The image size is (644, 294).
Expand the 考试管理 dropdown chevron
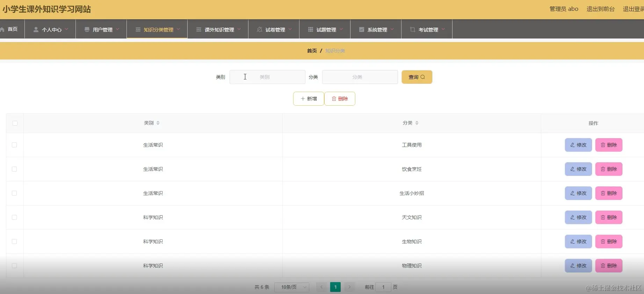pyautogui.click(x=443, y=29)
